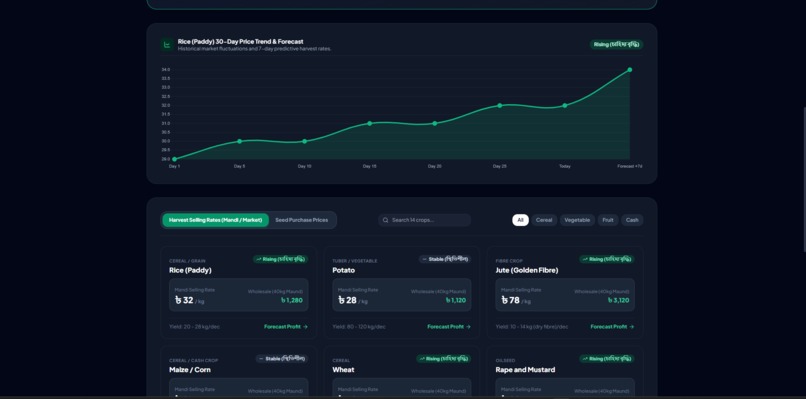Click the ৳ 28 /kg potato rate

pos(353,300)
